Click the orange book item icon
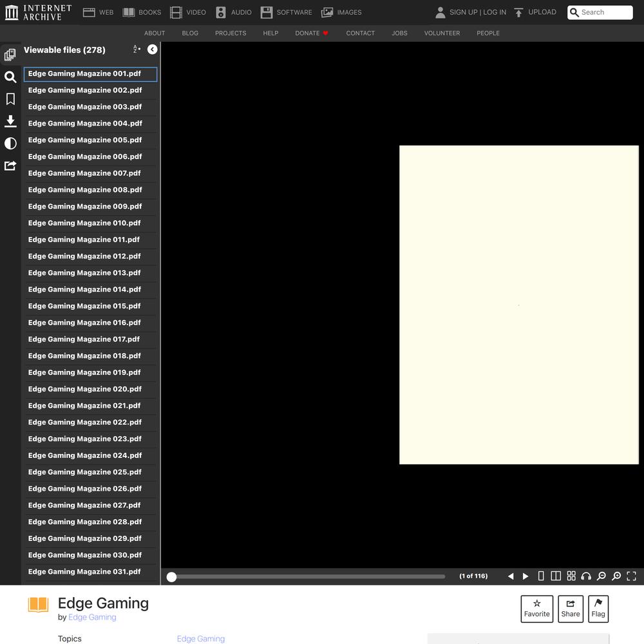Image resolution: width=644 pixels, height=644 pixels. [x=38, y=605]
